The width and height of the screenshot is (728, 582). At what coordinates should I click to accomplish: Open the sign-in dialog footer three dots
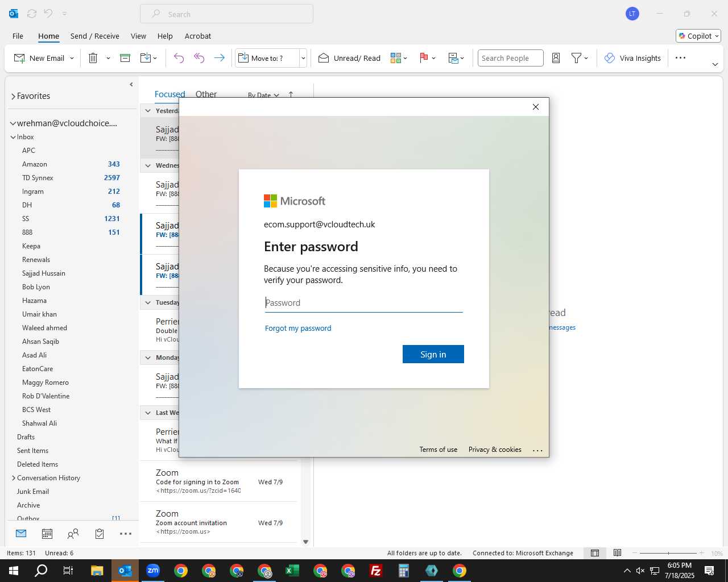coord(537,450)
